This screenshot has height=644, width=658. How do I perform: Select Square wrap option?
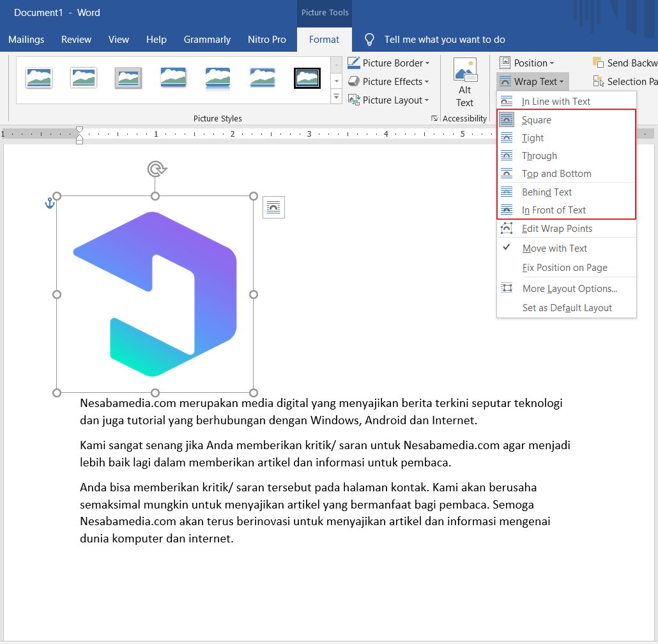click(x=567, y=119)
